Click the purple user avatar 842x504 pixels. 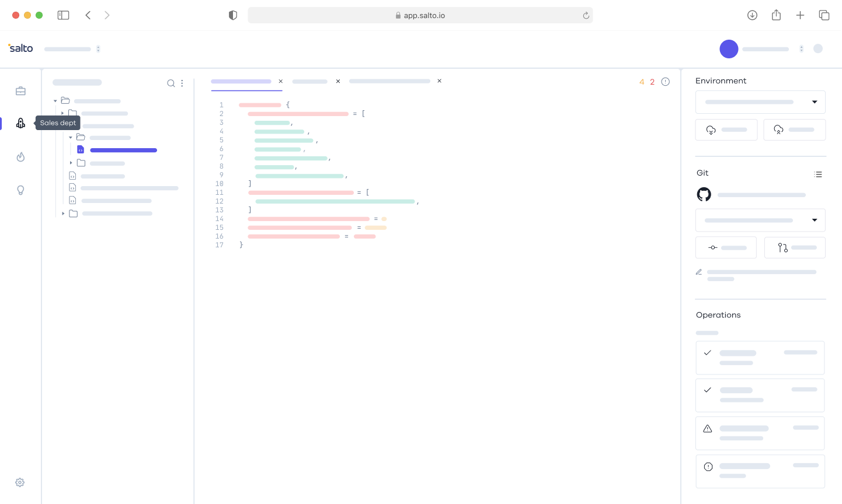tap(729, 49)
